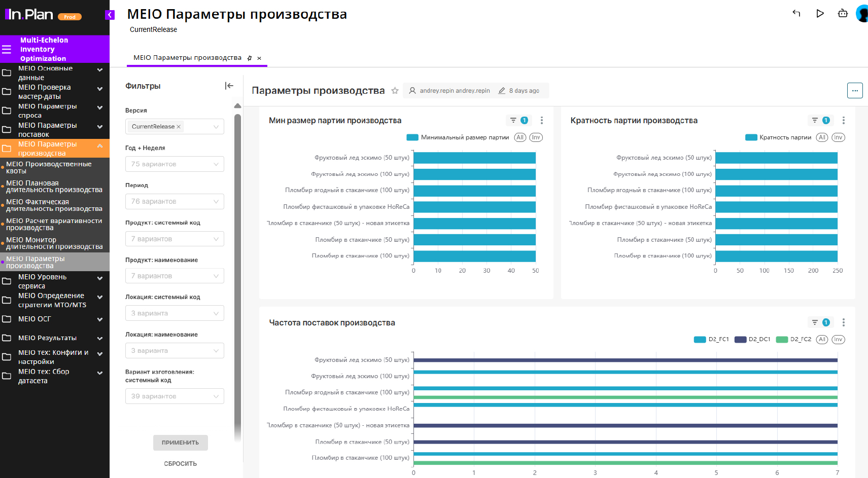Toggle Inv legend on Кратность партии chart
Image resolution: width=868 pixels, height=478 pixels.
838,137
